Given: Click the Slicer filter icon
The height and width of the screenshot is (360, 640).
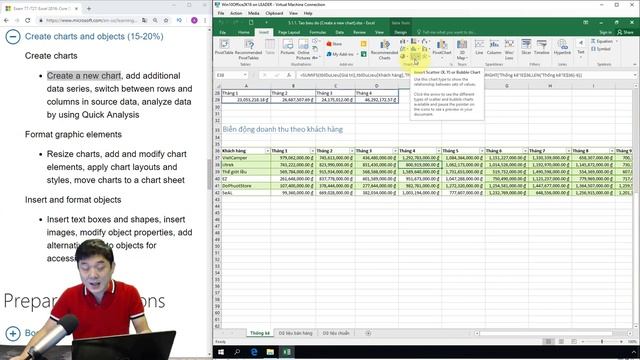Looking at the screenshot, I should [x=526, y=47].
